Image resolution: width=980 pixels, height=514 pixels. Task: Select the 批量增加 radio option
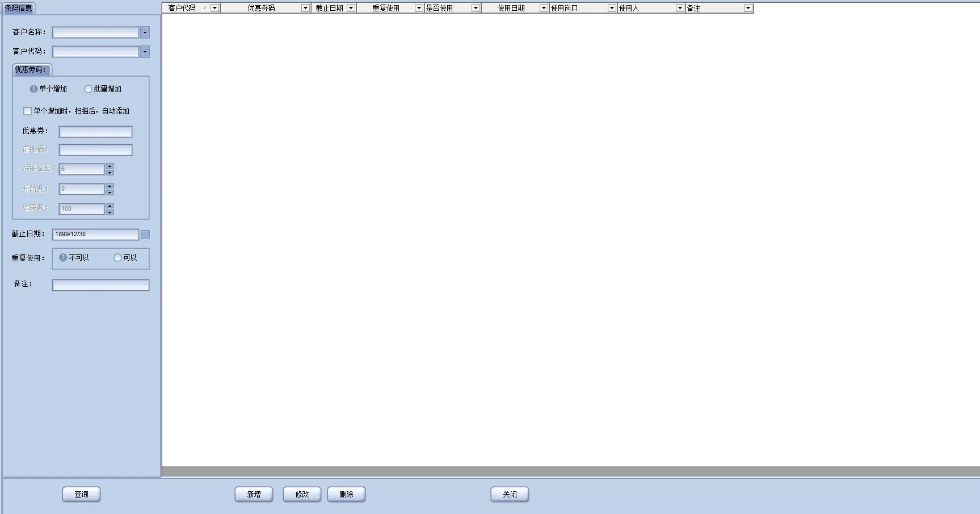[x=88, y=89]
